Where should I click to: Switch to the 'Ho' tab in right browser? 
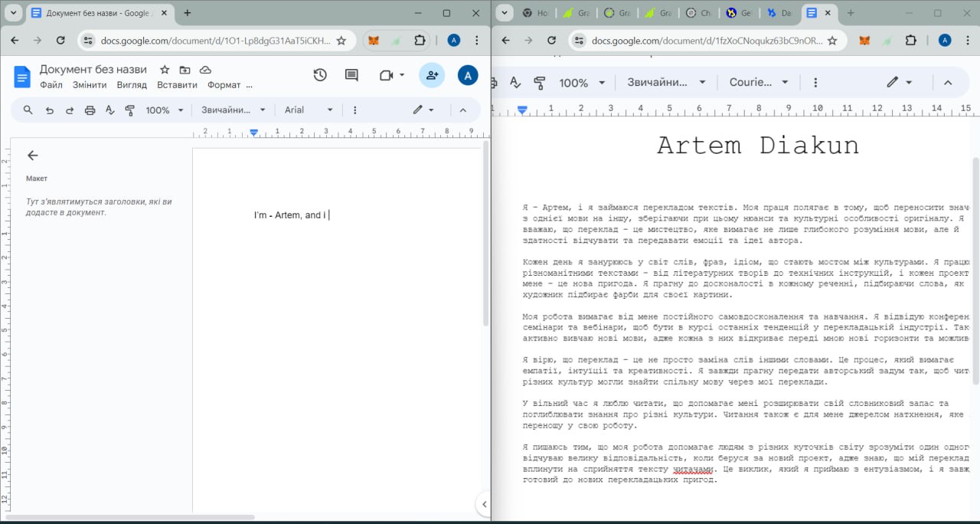coord(534,13)
